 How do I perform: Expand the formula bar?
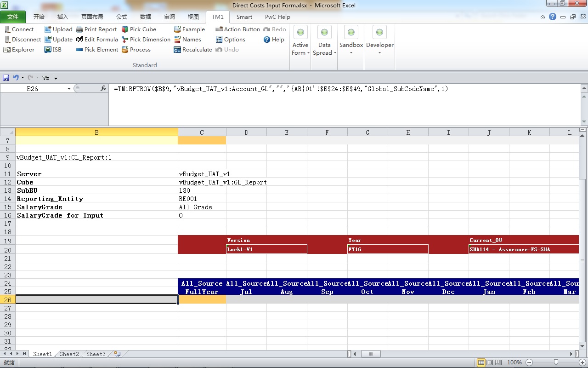(x=584, y=89)
